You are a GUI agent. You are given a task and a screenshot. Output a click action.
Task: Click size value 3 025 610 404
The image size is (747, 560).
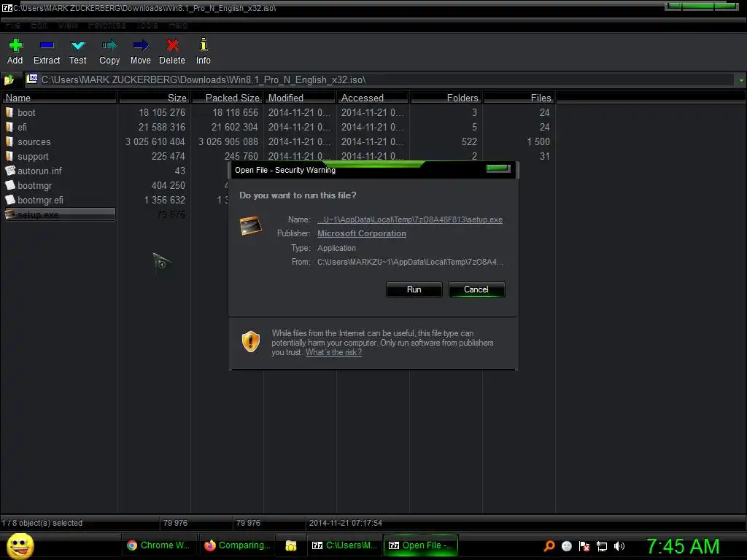pyautogui.click(x=155, y=142)
